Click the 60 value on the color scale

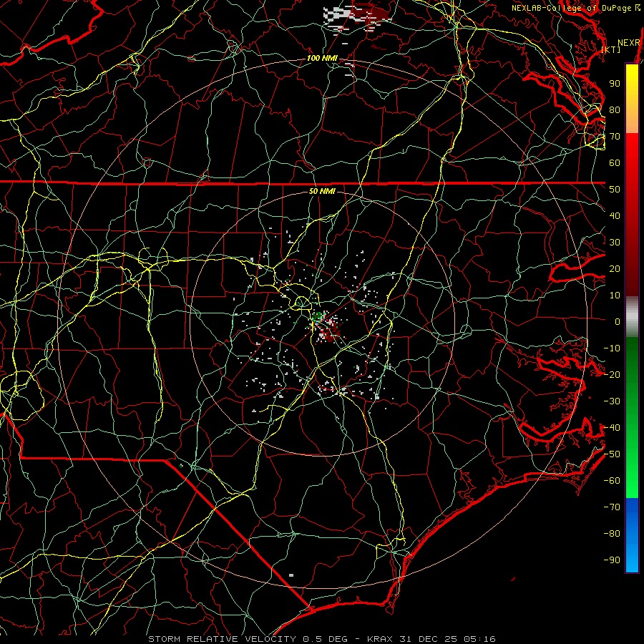point(615,163)
